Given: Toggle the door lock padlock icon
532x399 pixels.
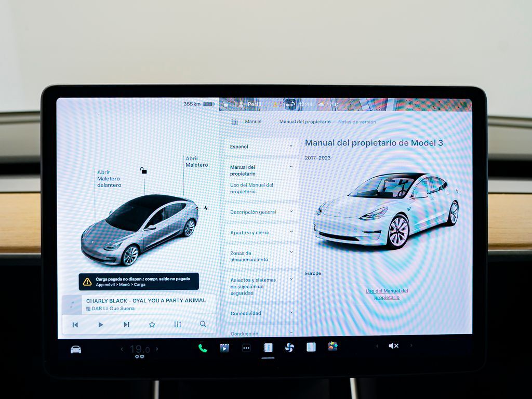Looking at the screenshot, I should 143,170.
